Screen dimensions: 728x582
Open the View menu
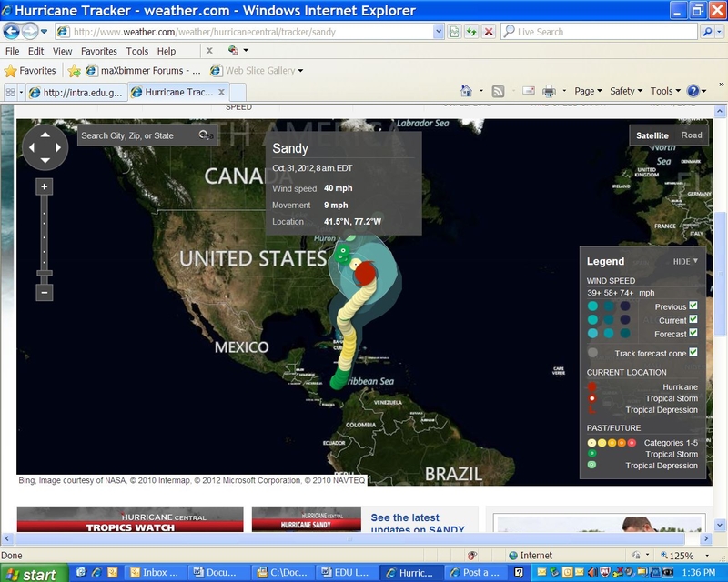[62, 51]
